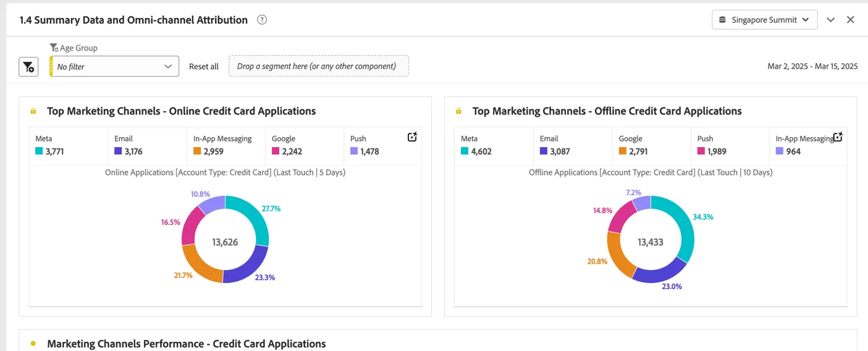Click the Meta teal swatch in Offline legend
This screenshot has width=868, height=351.
(465, 151)
